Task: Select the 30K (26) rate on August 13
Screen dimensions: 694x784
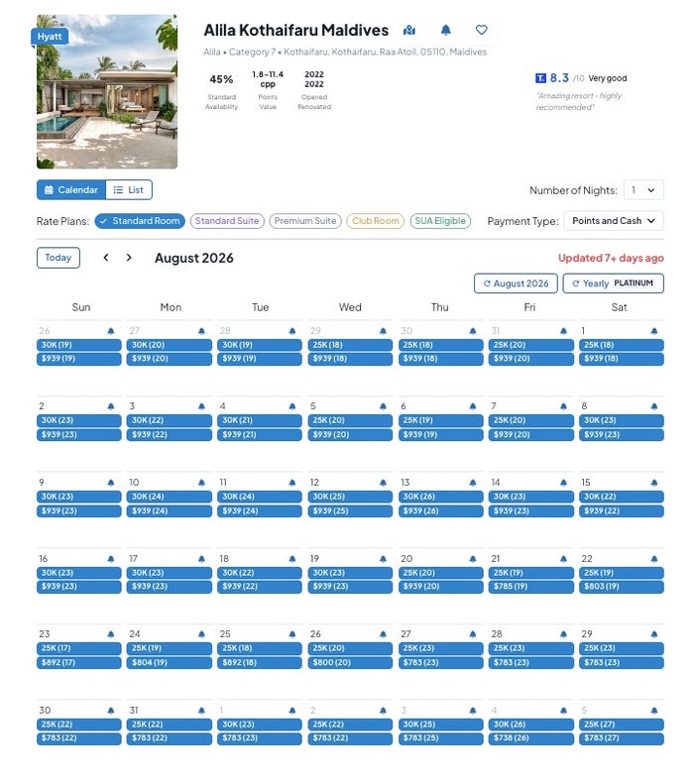Action: click(440, 497)
